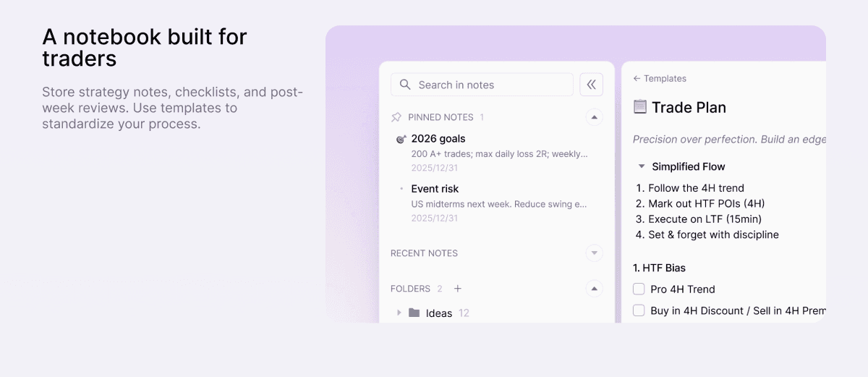Focus the Search in notes field
This screenshot has width=868, height=377.
[x=482, y=85]
